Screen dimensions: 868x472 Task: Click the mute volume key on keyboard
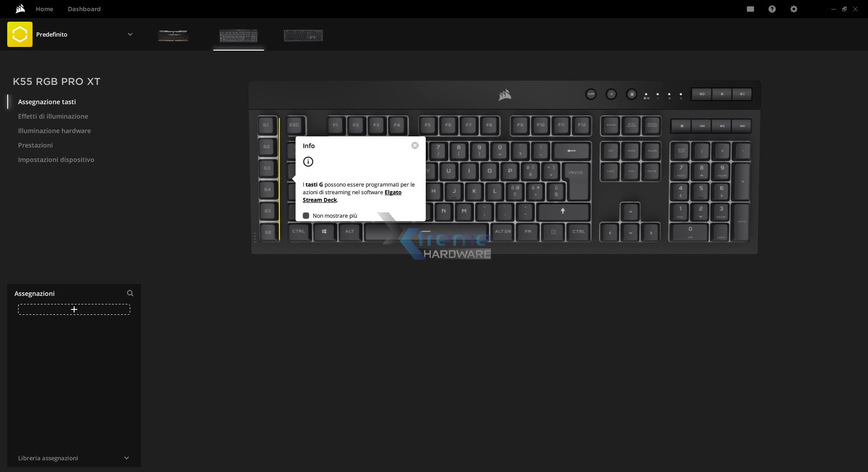pyautogui.click(x=702, y=94)
